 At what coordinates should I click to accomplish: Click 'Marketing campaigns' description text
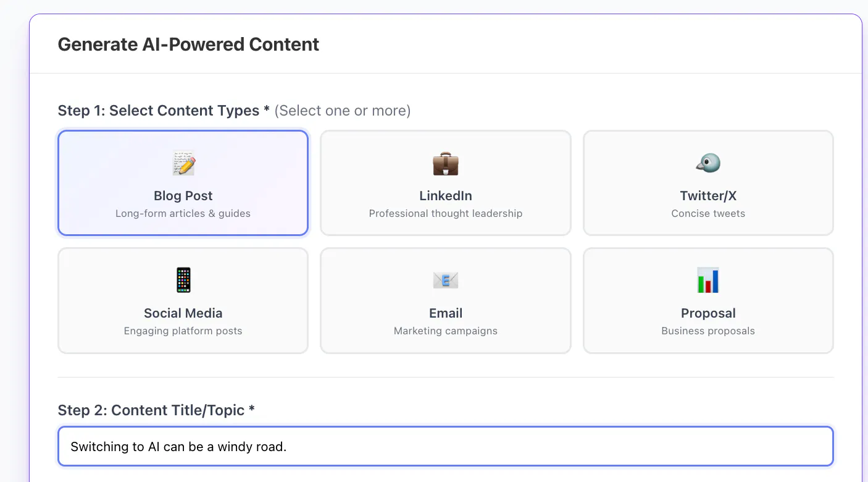point(446,331)
